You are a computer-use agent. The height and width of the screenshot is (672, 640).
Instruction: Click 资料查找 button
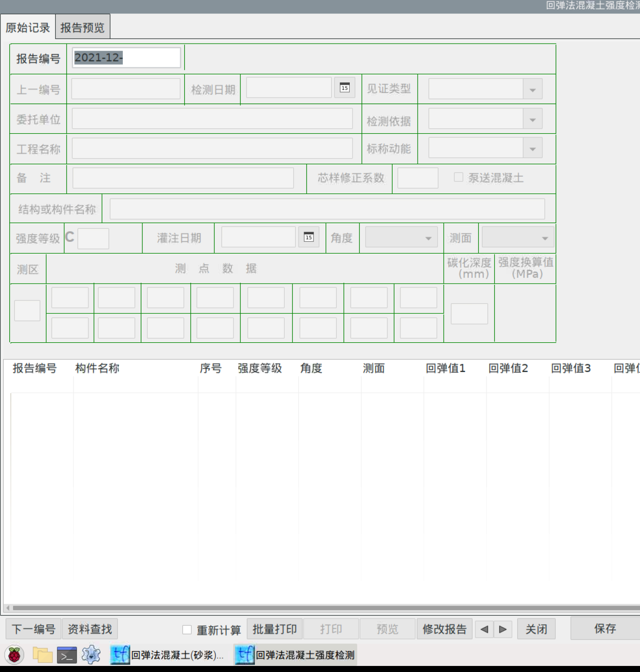click(x=90, y=629)
